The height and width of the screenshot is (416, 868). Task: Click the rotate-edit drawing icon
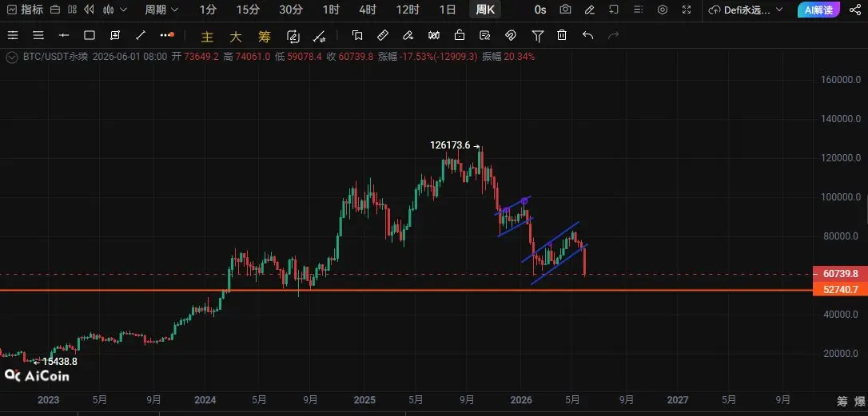293,37
